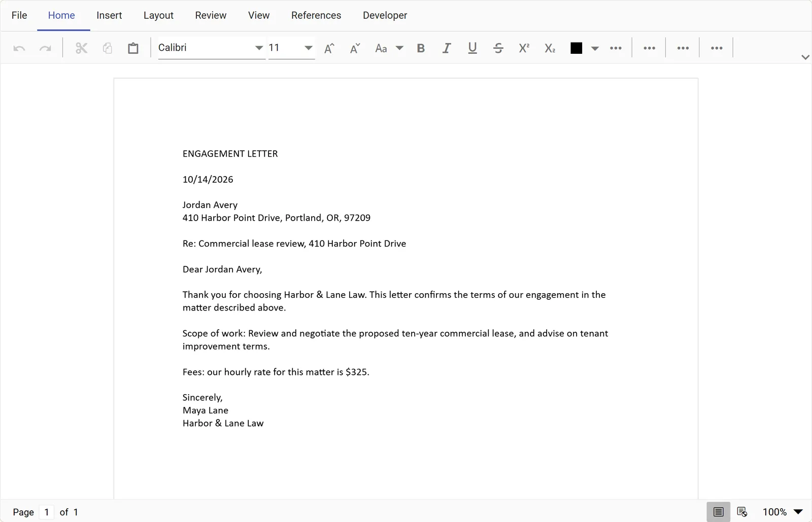Expand the ribbon with the chevron
The width and height of the screenshot is (812, 522).
(x=805, y=57)
